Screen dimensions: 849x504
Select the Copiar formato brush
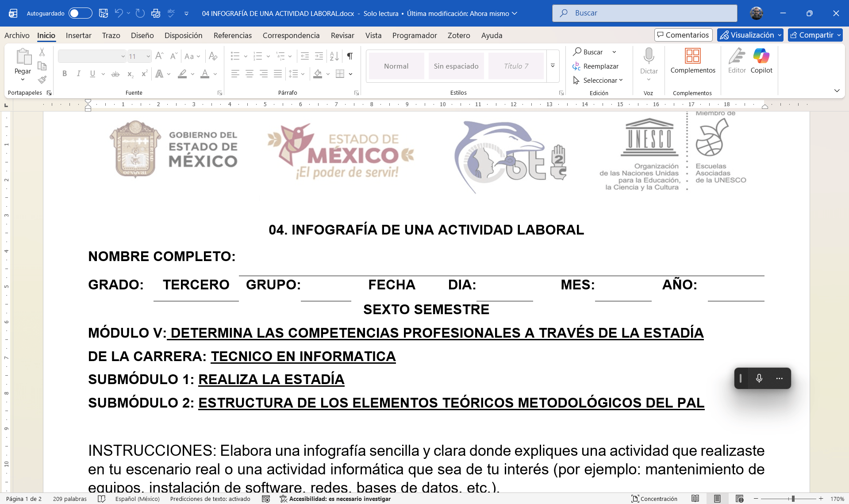(x=42, y=80)
